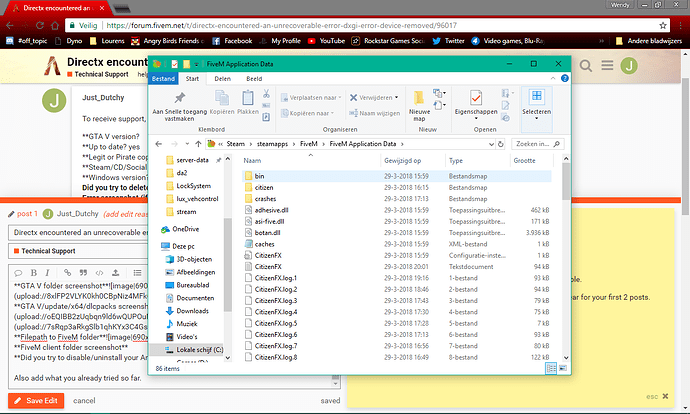The image size is (690, 414).
Task: Open address bar history dropdown chevron
Action: [491, 144]
